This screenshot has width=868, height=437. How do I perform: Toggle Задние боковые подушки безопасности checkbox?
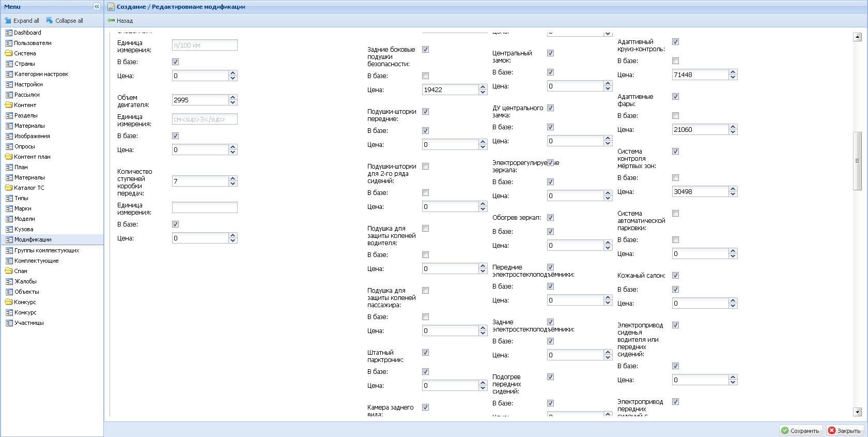[426, 50]
